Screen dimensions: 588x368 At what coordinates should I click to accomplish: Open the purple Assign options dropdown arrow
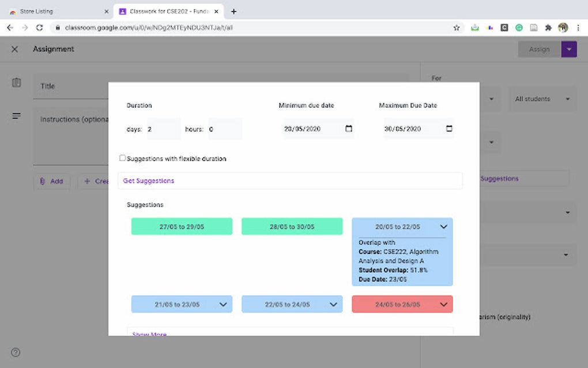click(569, 49)
